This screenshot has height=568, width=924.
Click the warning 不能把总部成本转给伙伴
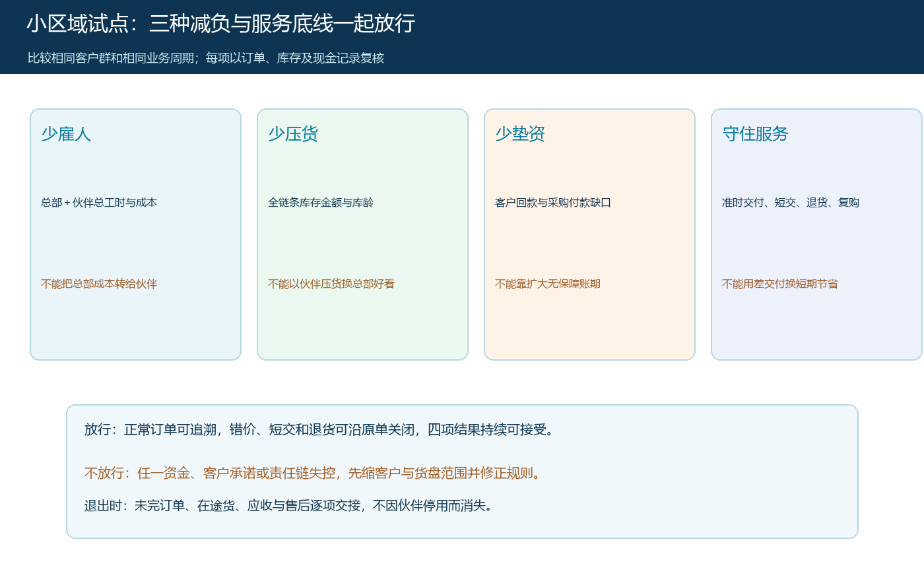(x=99, y=284)
